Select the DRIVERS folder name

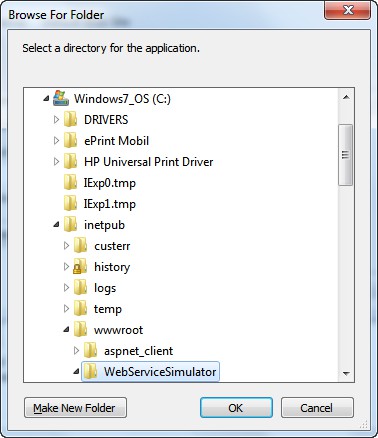point(106,120)
